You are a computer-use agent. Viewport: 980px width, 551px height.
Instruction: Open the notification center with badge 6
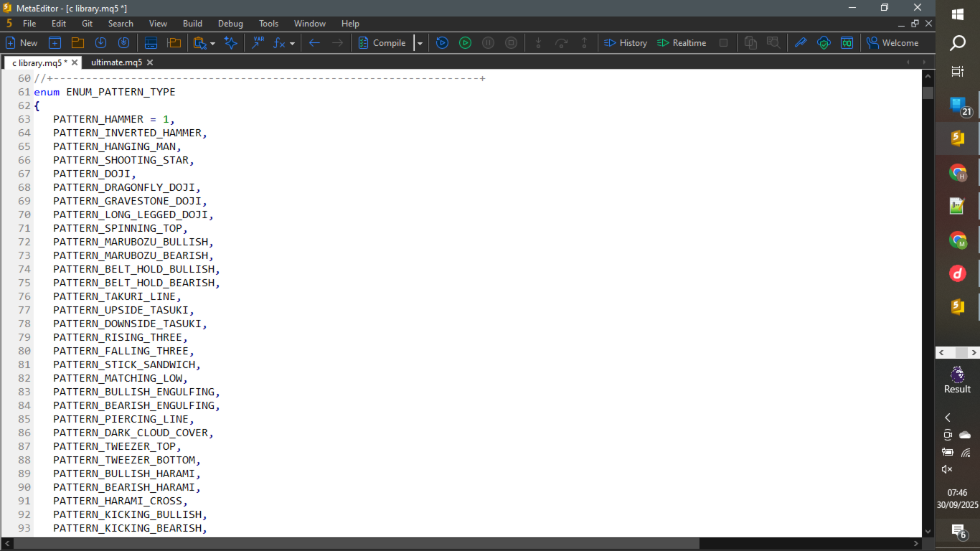958,532
